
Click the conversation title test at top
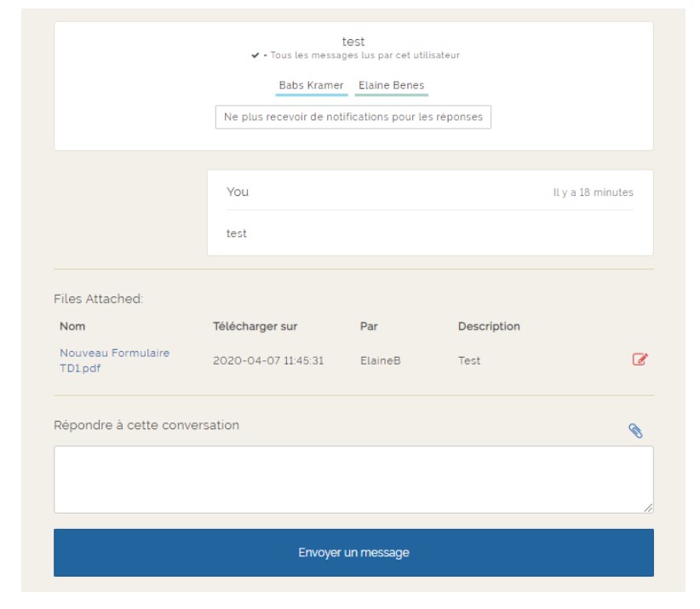(353, 42)
